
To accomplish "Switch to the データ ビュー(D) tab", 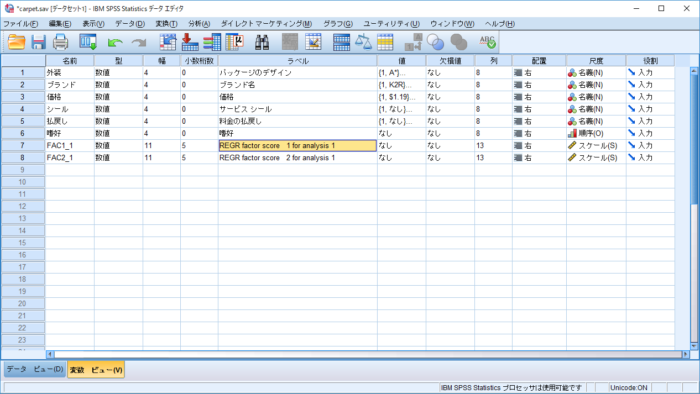I will tap(35, 369).
